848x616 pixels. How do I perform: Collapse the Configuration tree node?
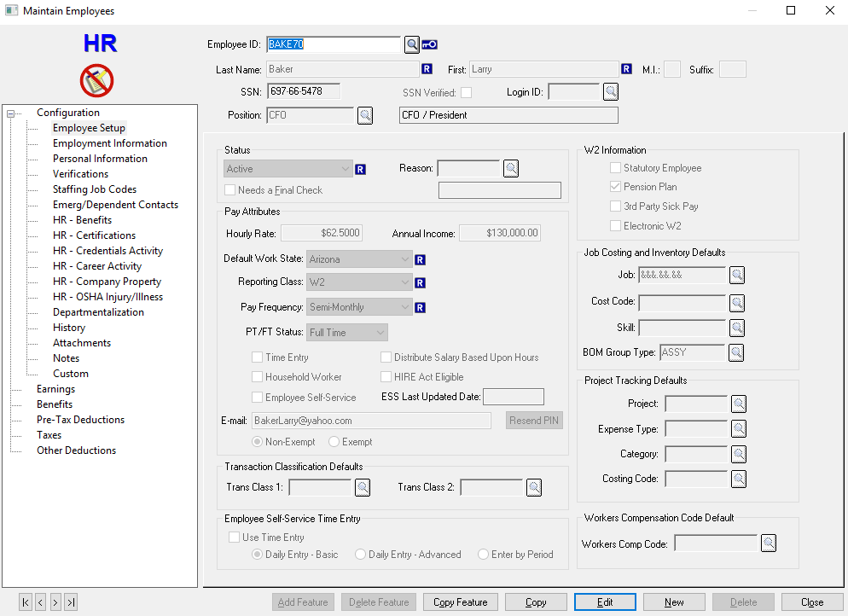coord(10,113)
